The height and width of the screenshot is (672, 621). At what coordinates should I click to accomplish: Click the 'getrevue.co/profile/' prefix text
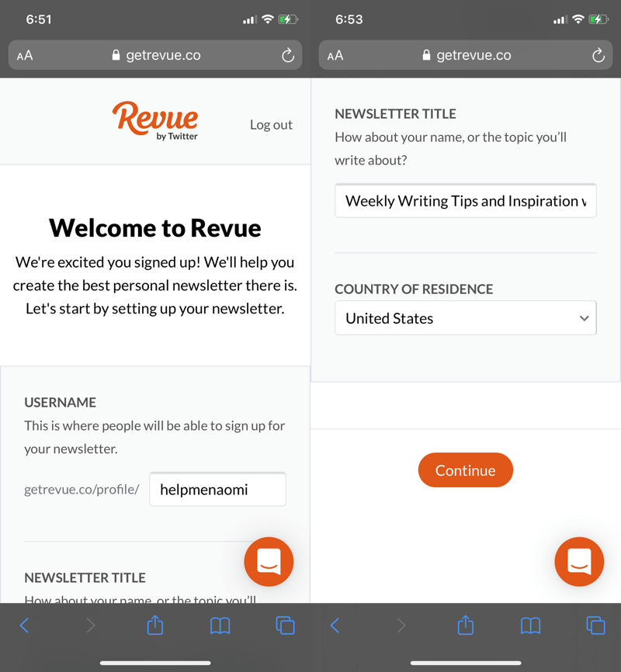coord(82,490)
